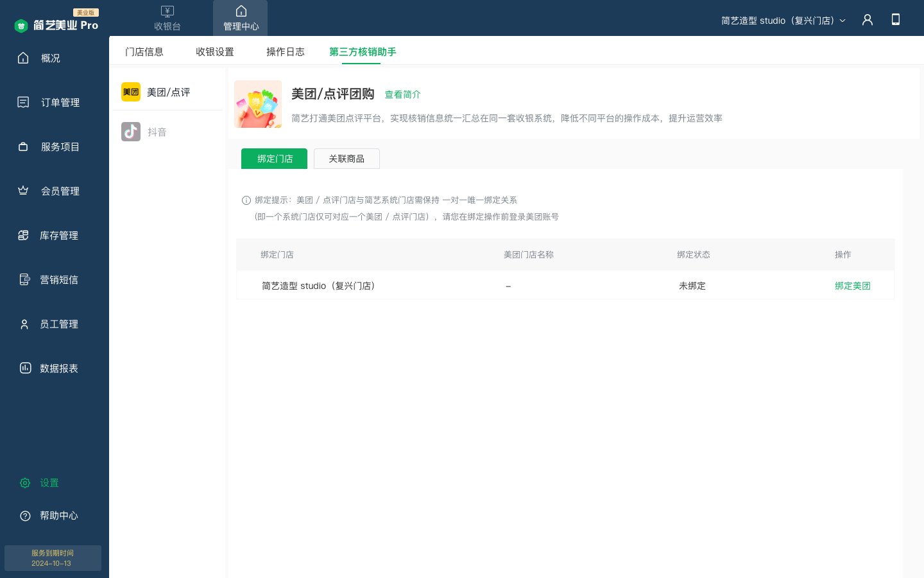The width and height of the screenshot is (924, 578).
Task: Switch to the 操作日志 tab
Action: click(286, 51)
